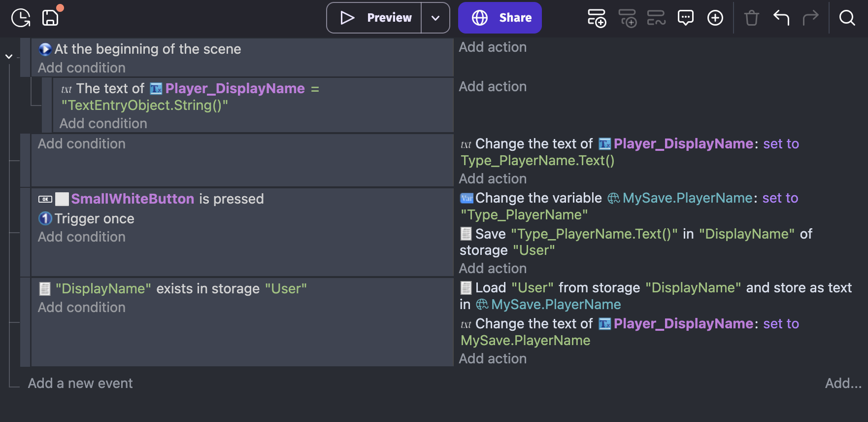
Task: Select the Trigger once condition
Action: pos(94,218)
